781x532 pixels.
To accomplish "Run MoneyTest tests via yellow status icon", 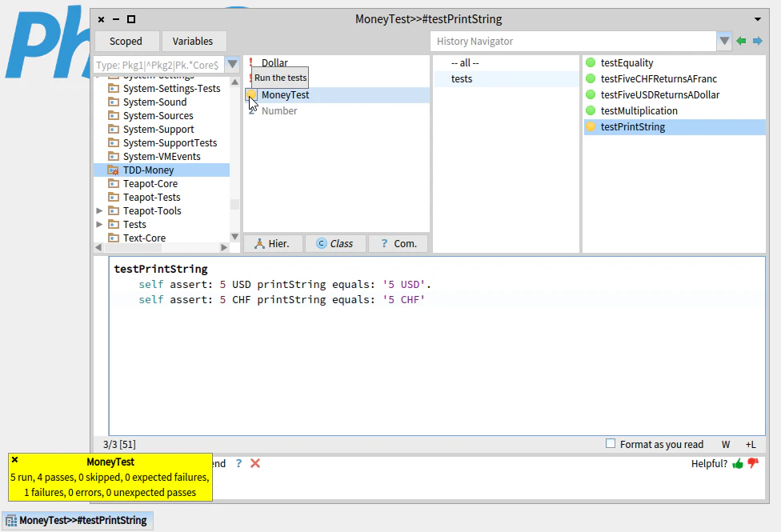I will (251, 94).
